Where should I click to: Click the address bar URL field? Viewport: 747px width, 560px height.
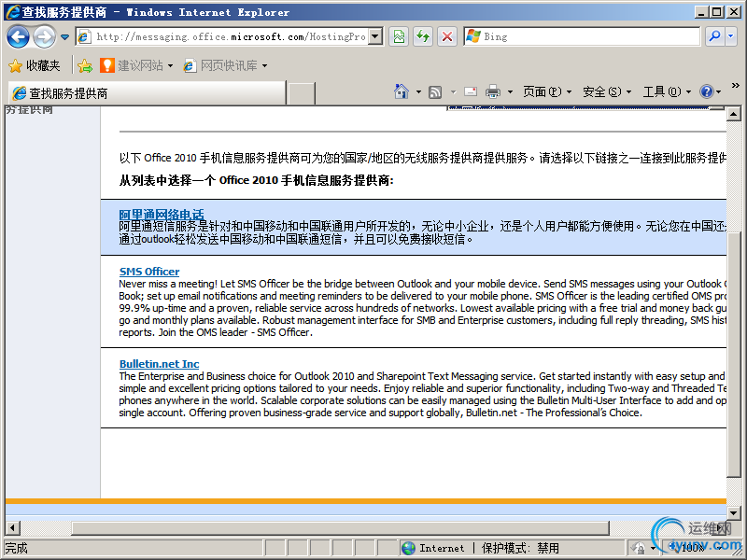point(230,36)
